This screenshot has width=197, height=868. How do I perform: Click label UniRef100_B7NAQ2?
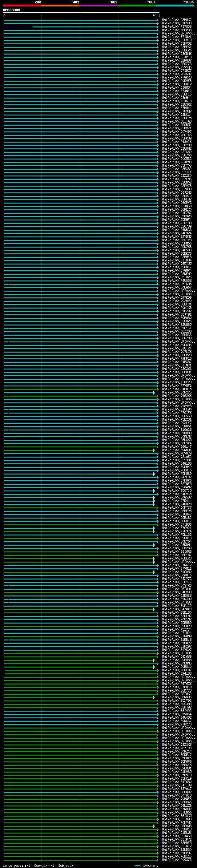tap(177, 809)
